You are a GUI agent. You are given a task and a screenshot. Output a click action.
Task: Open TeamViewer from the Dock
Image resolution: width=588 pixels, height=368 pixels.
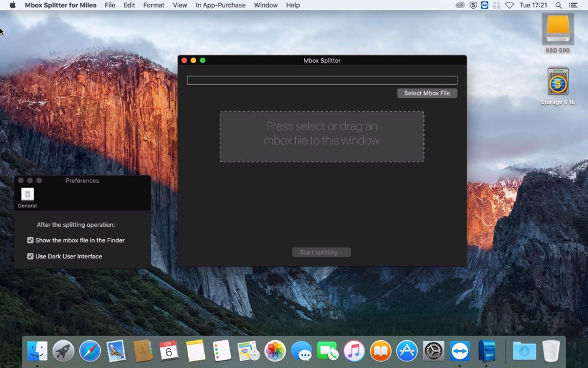point(460,351)
